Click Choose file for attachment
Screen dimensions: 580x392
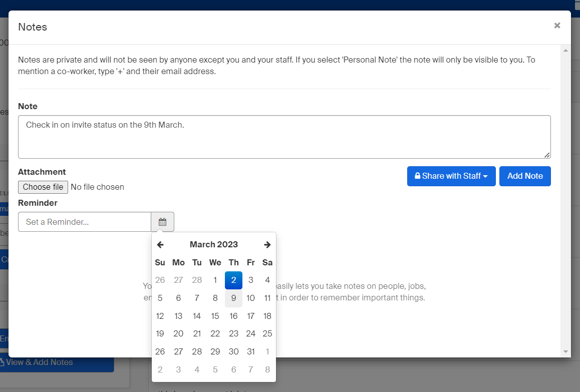43,187
